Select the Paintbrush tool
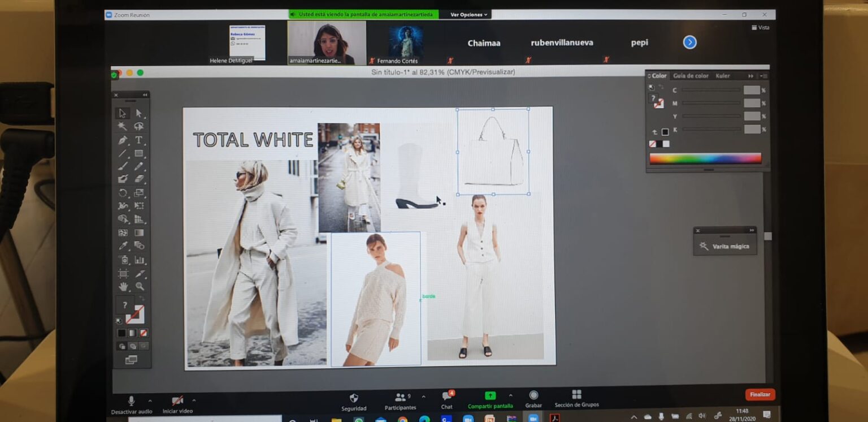Viewport: 868px width, 422px height. click(123, 166)
